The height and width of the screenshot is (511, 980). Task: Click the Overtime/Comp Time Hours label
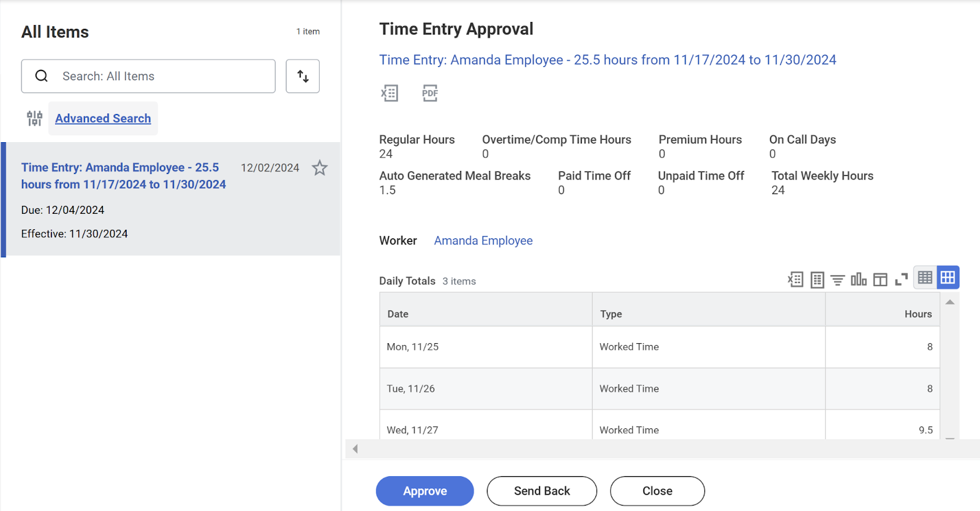click(x=557, y=140)
